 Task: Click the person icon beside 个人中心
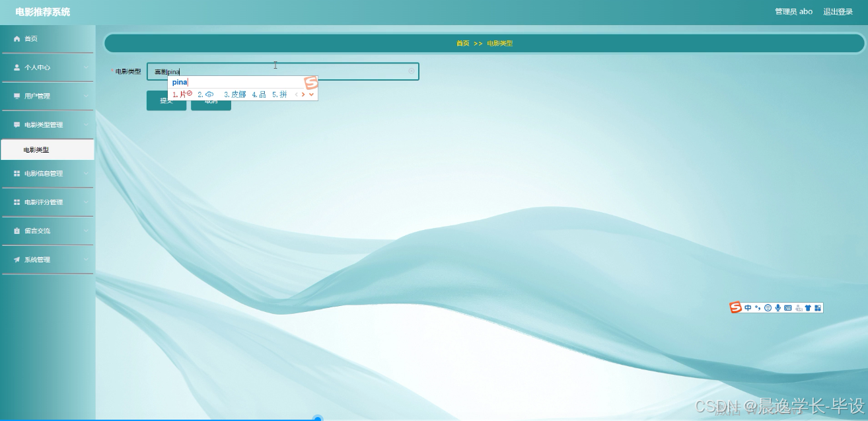click(17, 67)
